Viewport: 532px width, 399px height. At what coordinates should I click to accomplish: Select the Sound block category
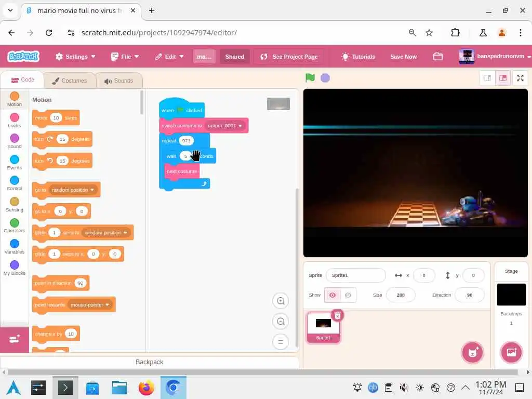point(14,141)
